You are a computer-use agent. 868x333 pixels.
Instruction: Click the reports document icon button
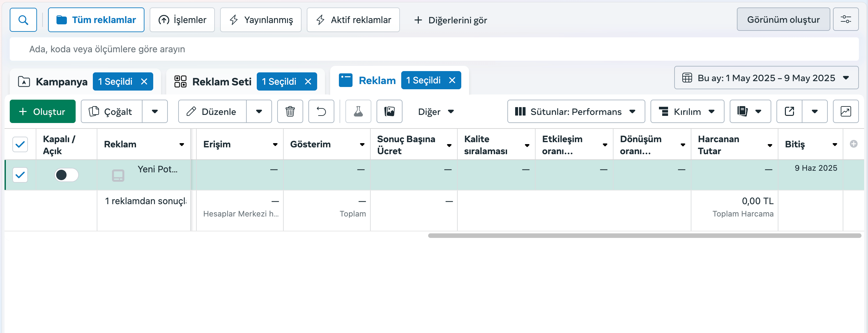click(750, 112)
